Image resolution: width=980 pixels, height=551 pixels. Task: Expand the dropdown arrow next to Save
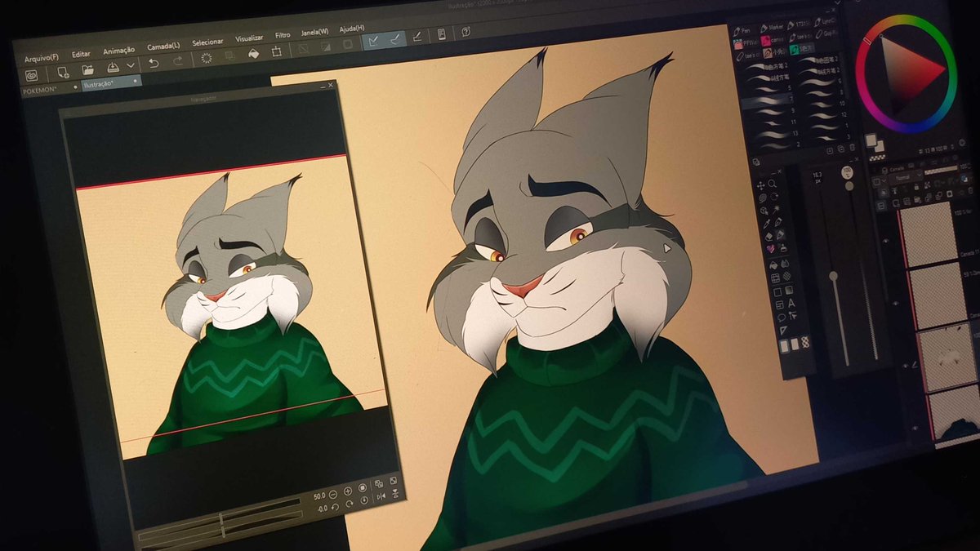click(x=131, y=65)
